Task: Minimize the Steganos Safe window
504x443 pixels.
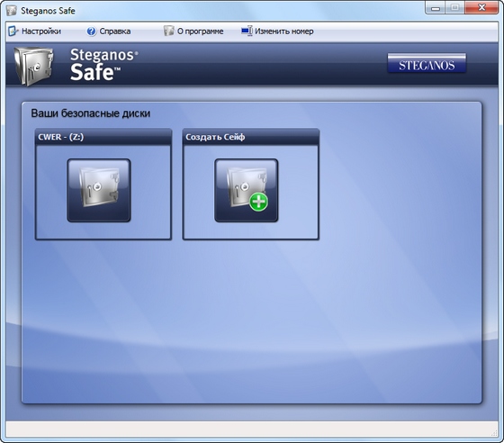Action: pyautogui.click(x=436, y=8)
